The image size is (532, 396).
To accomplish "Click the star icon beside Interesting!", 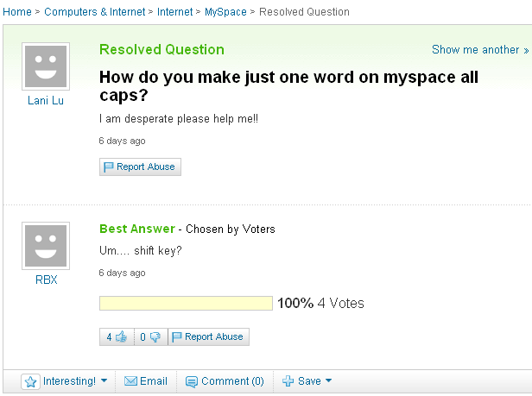I will point(30,381).
